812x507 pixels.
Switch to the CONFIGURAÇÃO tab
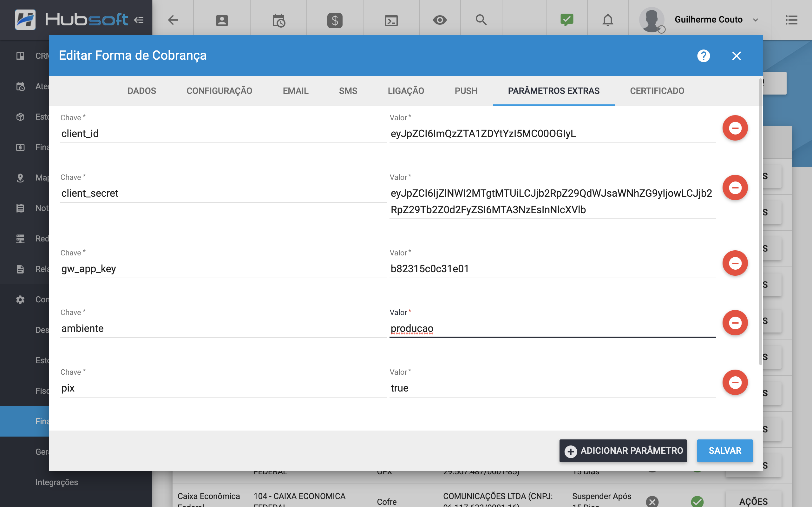[219, 91]
